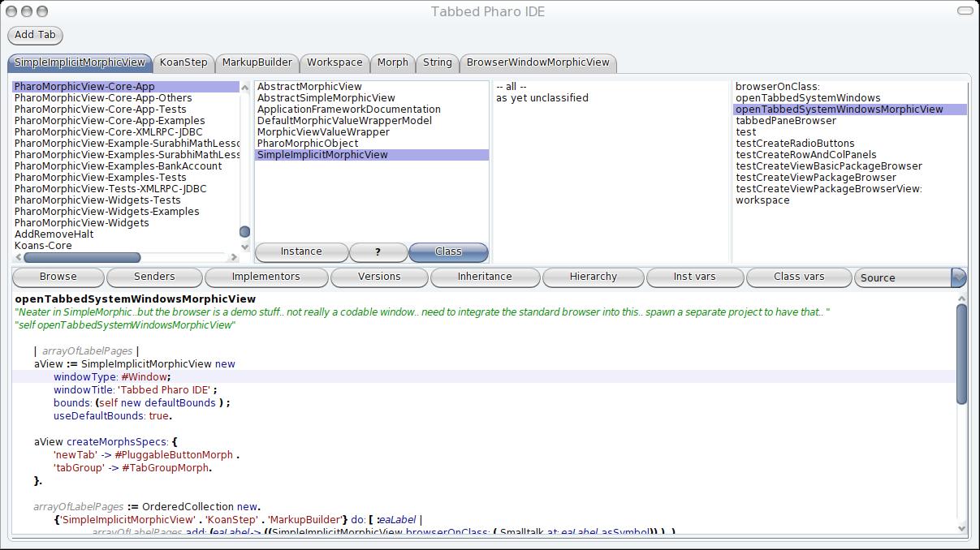980x550 pixels.
Task: Click the ? class comment button
Action: click(378, 251)
